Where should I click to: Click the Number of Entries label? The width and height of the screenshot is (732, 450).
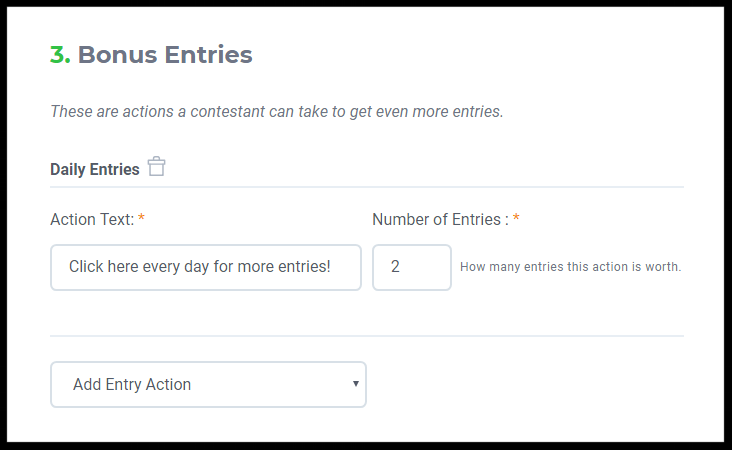click(440, 219)
